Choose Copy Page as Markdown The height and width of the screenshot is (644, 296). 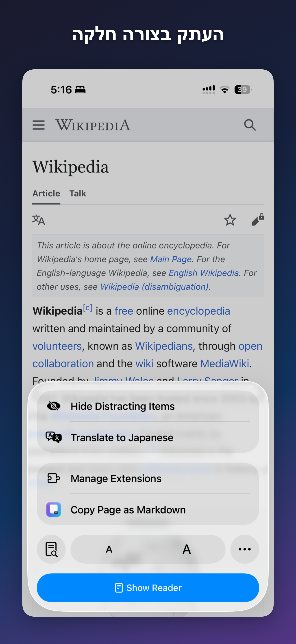(148, 509)
